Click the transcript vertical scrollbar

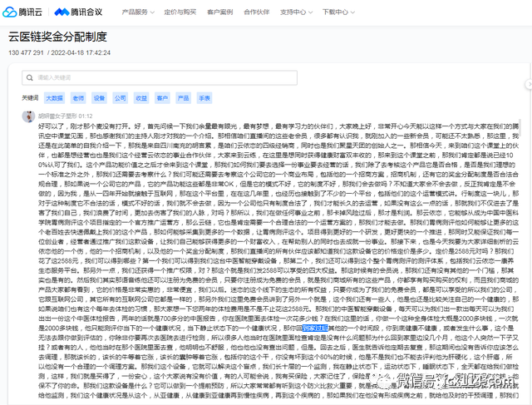point(520,126)
